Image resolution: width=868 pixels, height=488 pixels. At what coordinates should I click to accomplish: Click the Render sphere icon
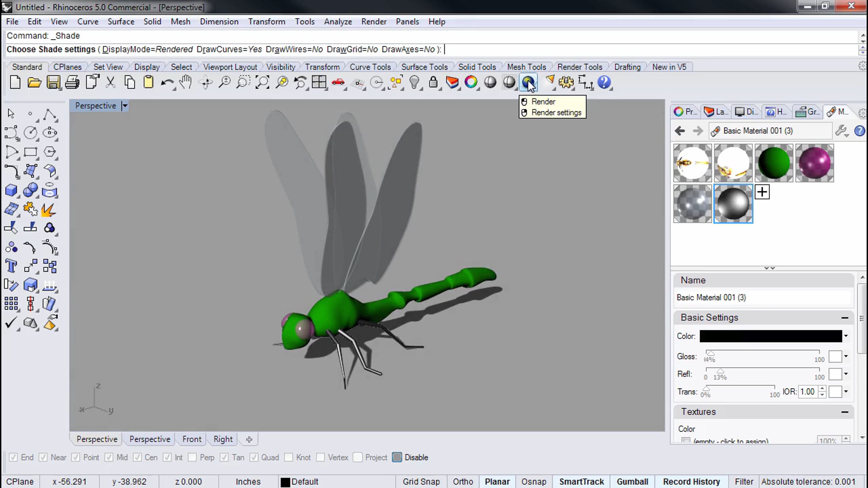pos(528,82)
